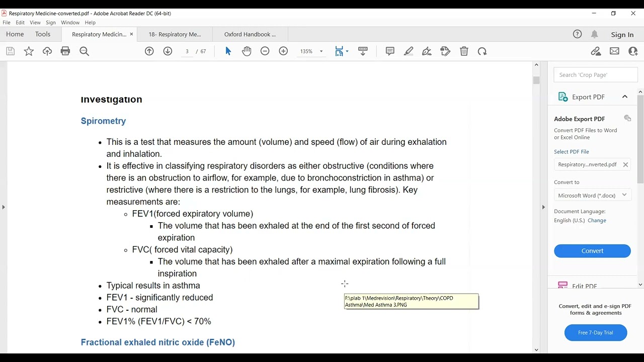Select the arrow selection tool

[x=228, y=51]
